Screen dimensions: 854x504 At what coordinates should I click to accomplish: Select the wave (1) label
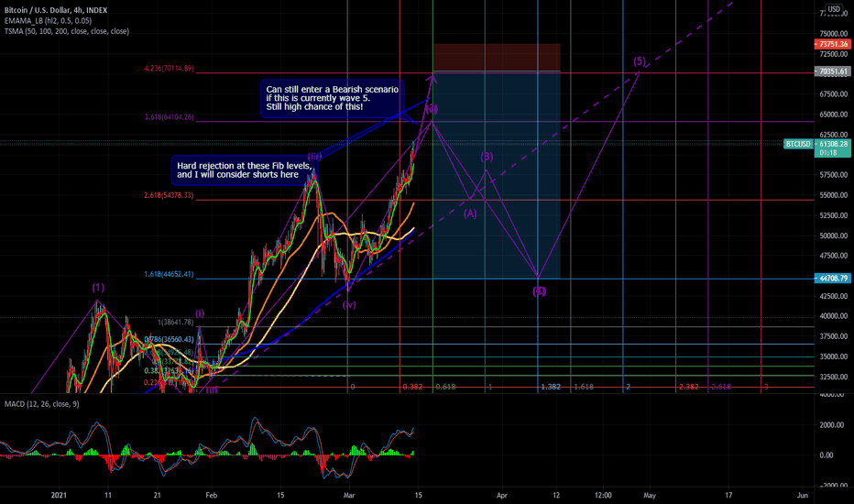coord(98,287)
